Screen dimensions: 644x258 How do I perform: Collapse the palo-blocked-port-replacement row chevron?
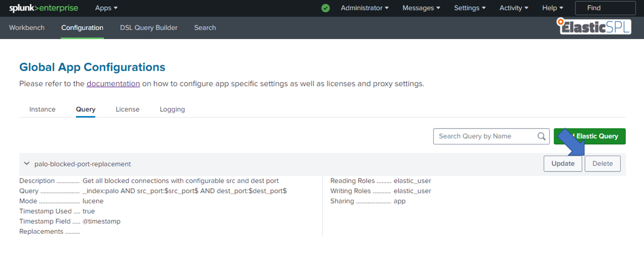pos(27,163)
